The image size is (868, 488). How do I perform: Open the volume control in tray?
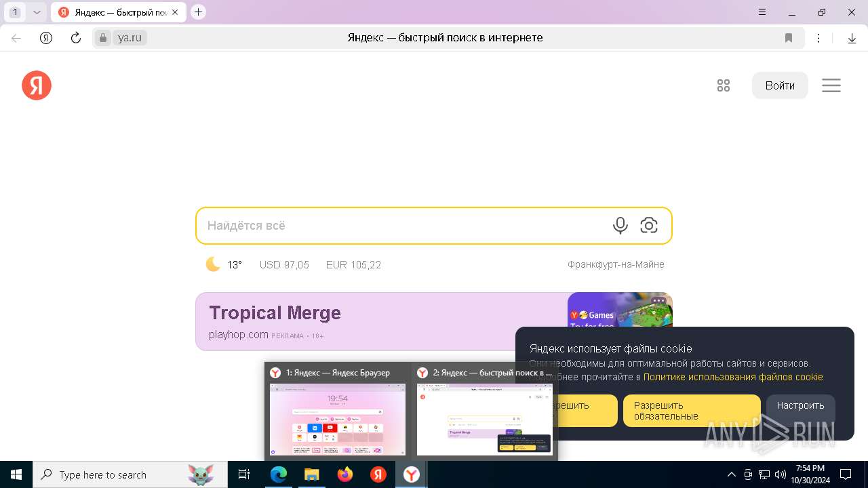(x=780, y=474)
